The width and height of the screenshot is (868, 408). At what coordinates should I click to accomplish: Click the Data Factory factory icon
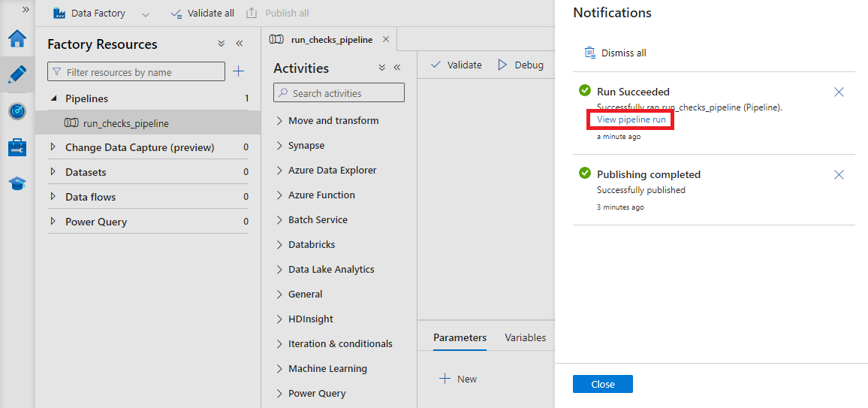59,14
